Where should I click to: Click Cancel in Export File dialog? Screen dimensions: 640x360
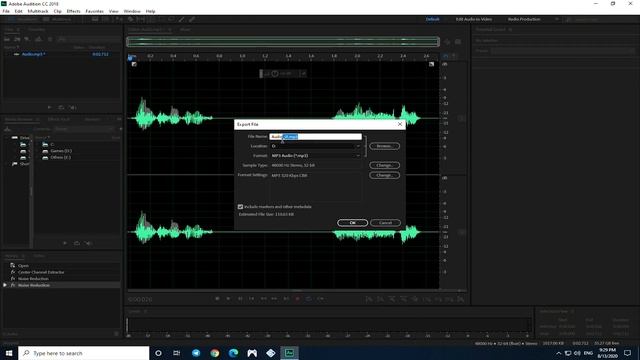385,223
